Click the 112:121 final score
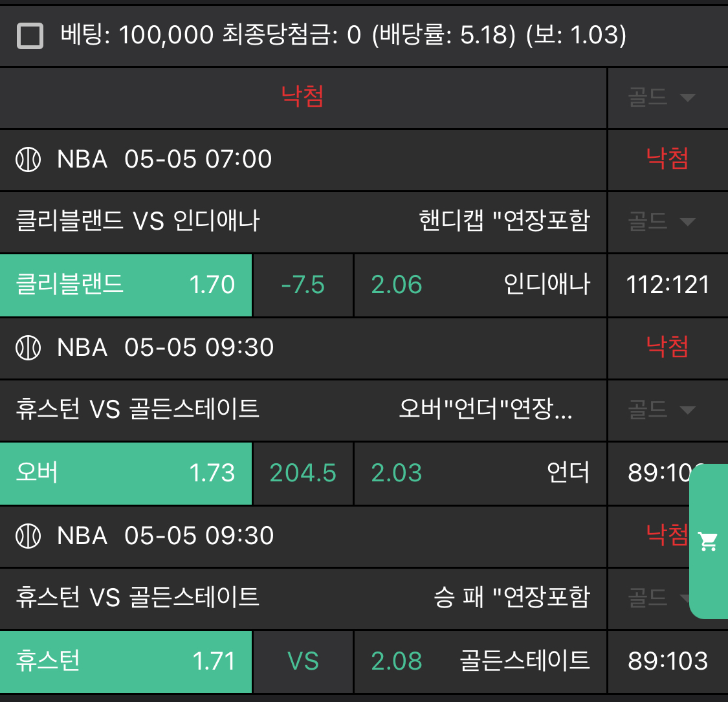 point(668,285)
